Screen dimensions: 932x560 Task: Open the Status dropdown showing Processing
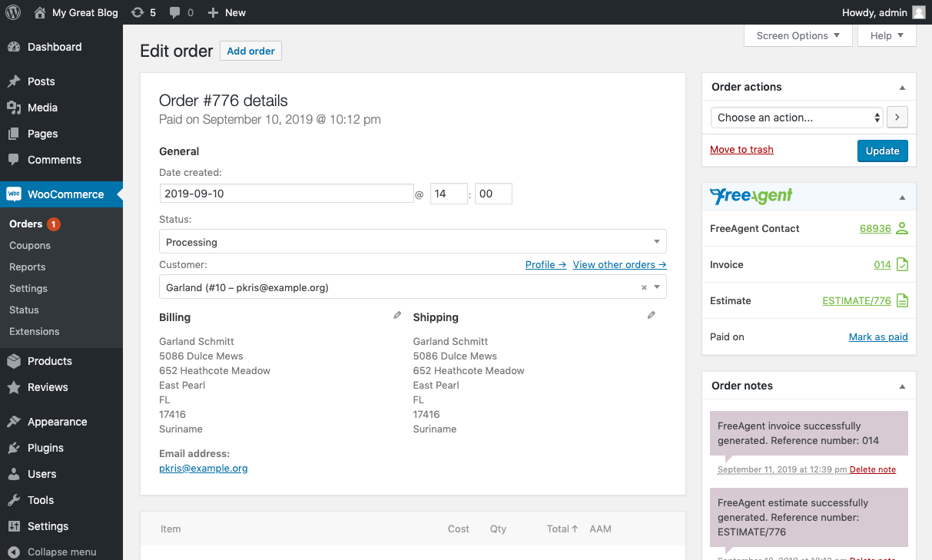pyautogui.click(x=413, y=242)
